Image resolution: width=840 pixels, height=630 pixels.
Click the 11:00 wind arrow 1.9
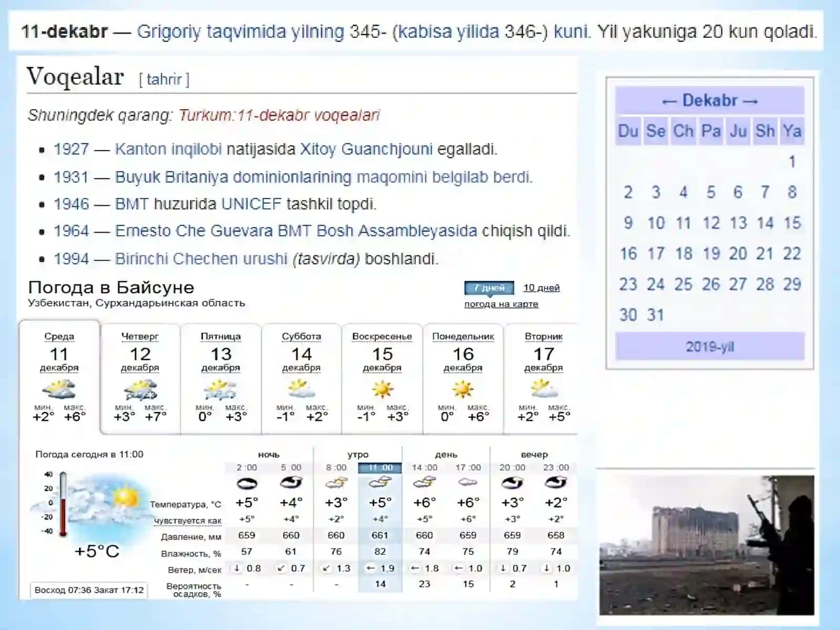tap(371, 568)
